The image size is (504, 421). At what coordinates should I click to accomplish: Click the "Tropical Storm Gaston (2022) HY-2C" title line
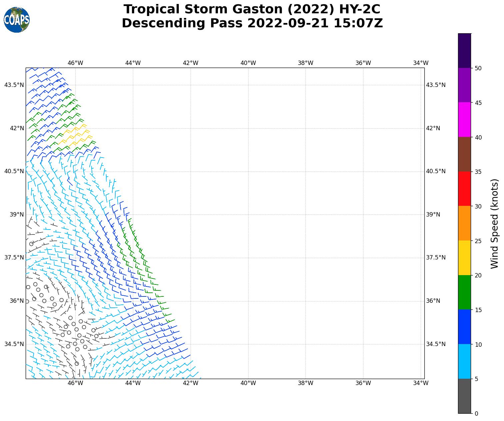pos(252,9)
